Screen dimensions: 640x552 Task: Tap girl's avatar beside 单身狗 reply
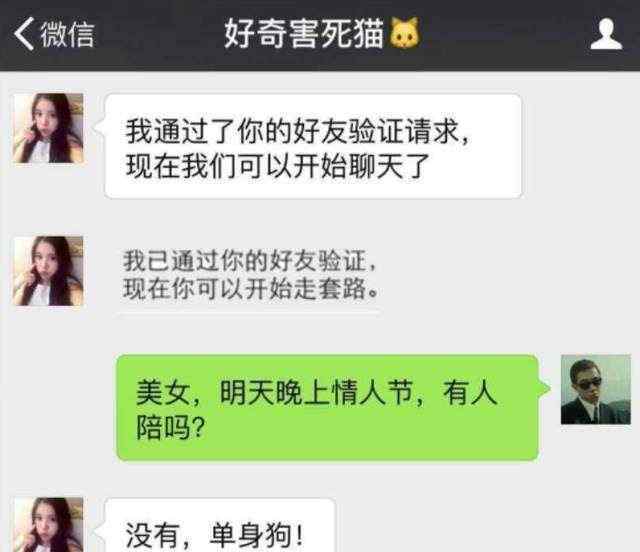tap(49, 524)
